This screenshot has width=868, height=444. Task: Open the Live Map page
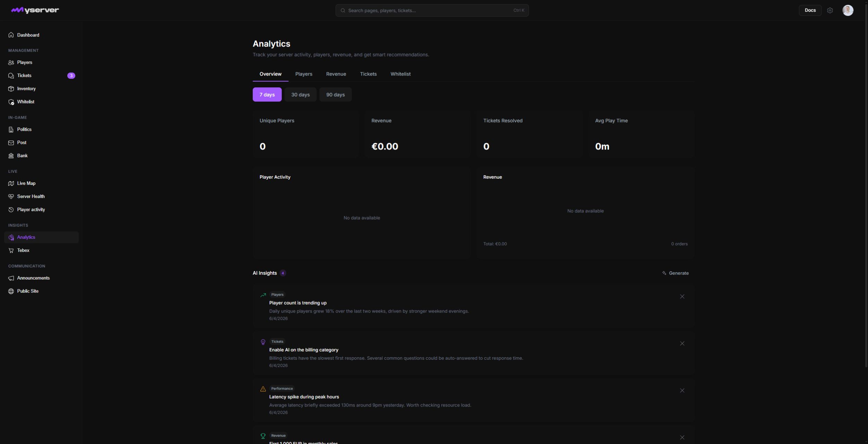coord(41,183)
